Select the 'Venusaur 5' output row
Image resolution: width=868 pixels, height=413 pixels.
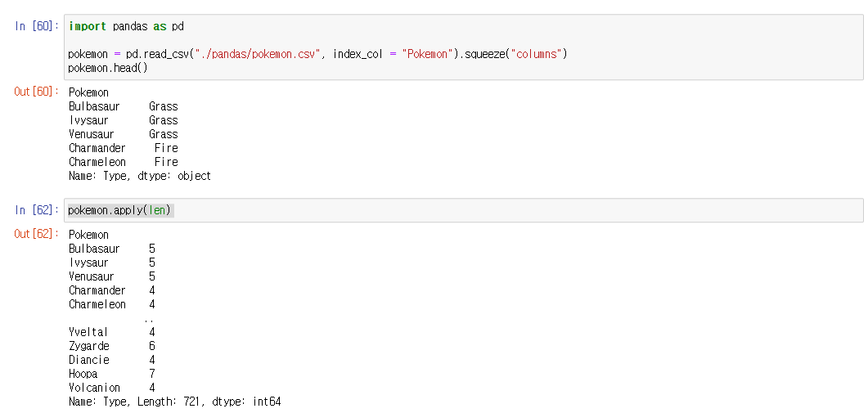click(112, 276)
